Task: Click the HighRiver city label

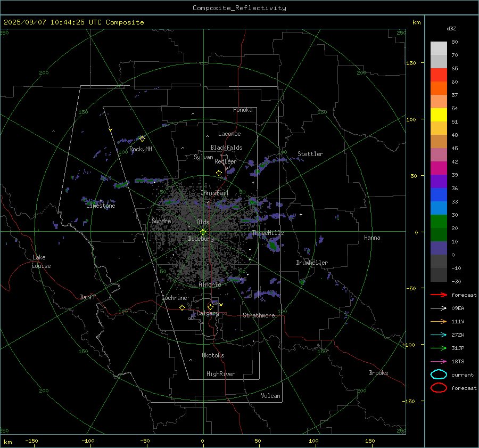Action: point(221,374)
